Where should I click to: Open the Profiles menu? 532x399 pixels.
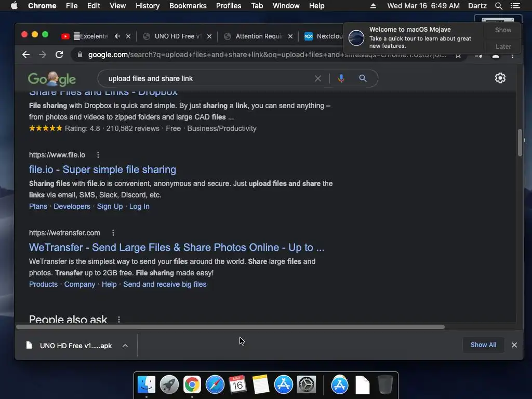[x=229, y=6]
